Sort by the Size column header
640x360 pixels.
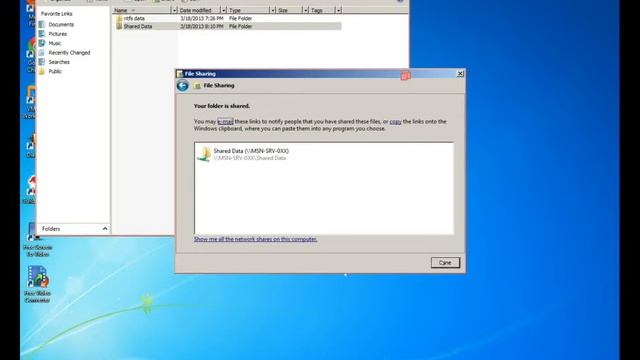pos(289,10)
